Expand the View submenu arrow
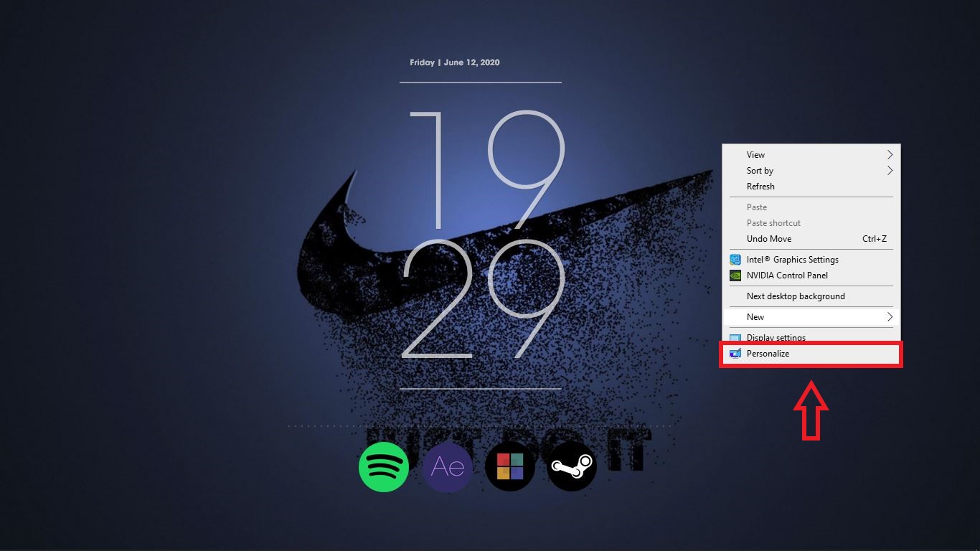The height and width of the screenshot is (551, 980). pyautogui.click(x=890, y=155)
